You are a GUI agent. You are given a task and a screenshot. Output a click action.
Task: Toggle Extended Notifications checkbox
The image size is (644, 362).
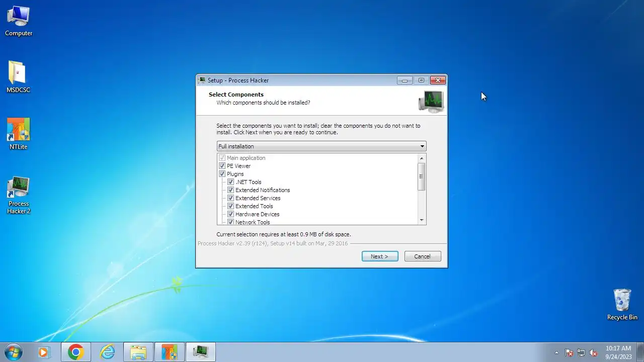[230, 190]
